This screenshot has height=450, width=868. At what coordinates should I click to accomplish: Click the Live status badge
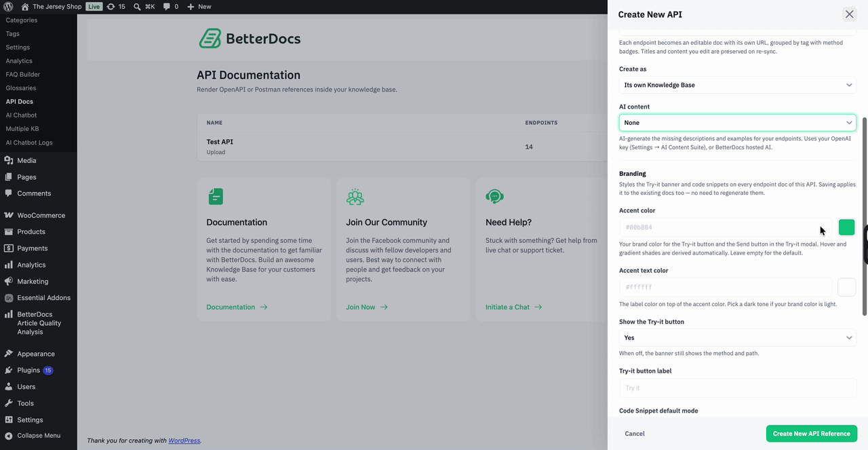point(94,6)
